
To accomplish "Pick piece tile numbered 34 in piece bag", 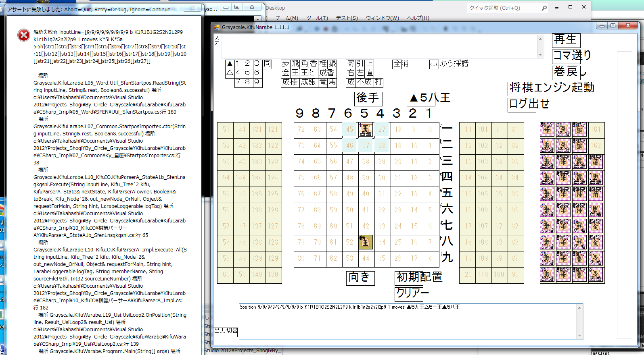I will (x=547, y=194).
